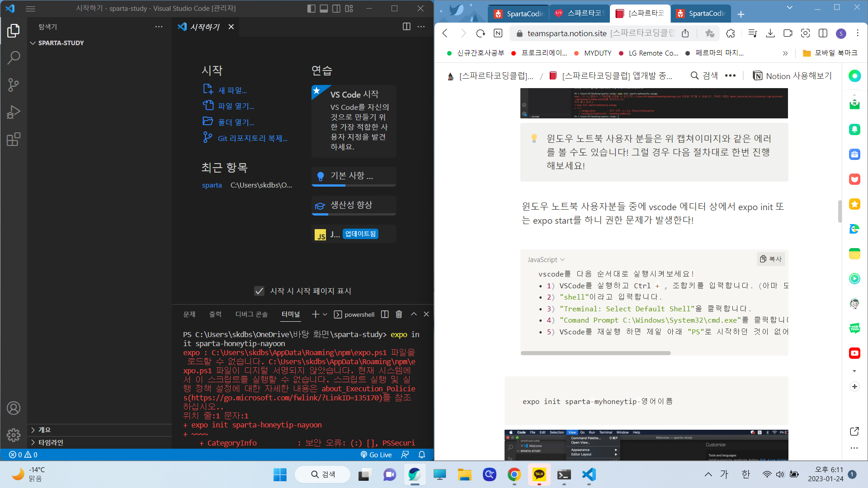Open the recent sparta folder link
The width and height of the screenshot is (868, 488).
click(212, 185)
